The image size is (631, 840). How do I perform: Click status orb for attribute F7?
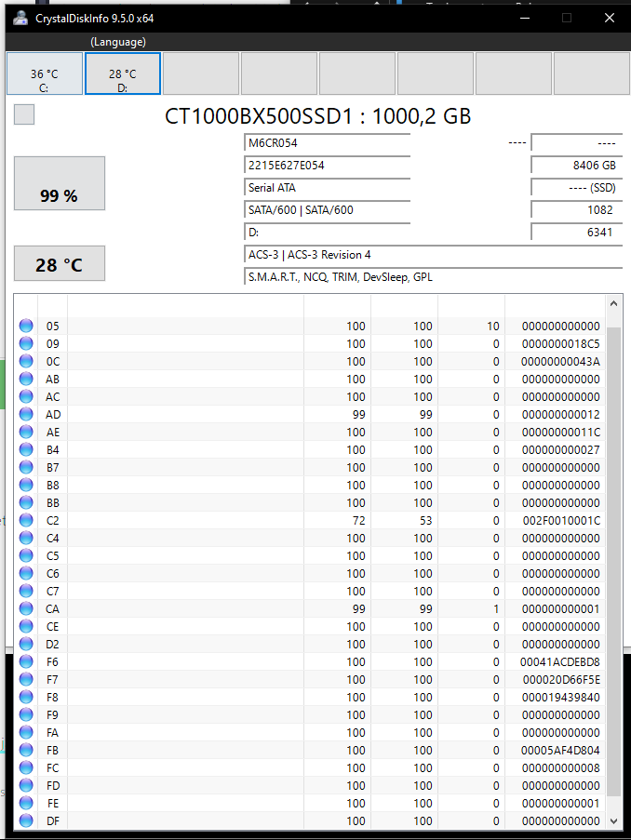pyautogui.click(x=26, y=679)
